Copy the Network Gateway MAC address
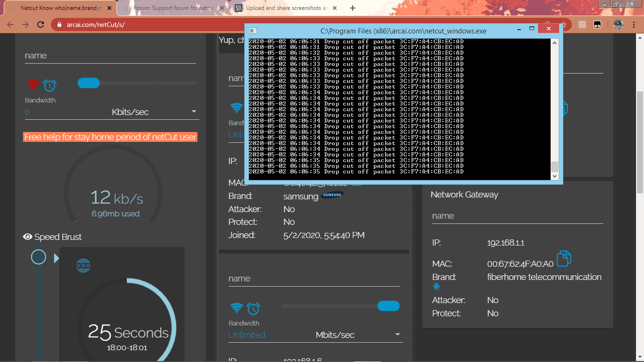The height and width of the screenshot is (362, 644). tap(563, 259)
